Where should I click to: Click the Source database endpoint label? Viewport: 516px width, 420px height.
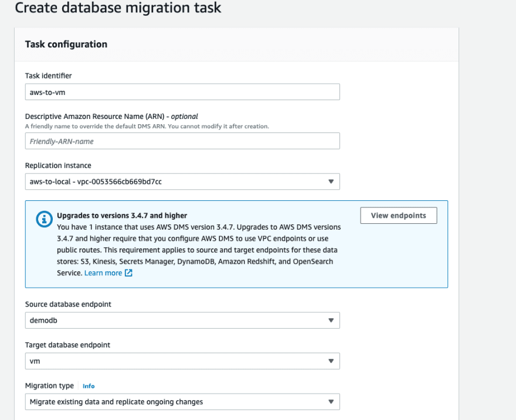click(68, 305)
